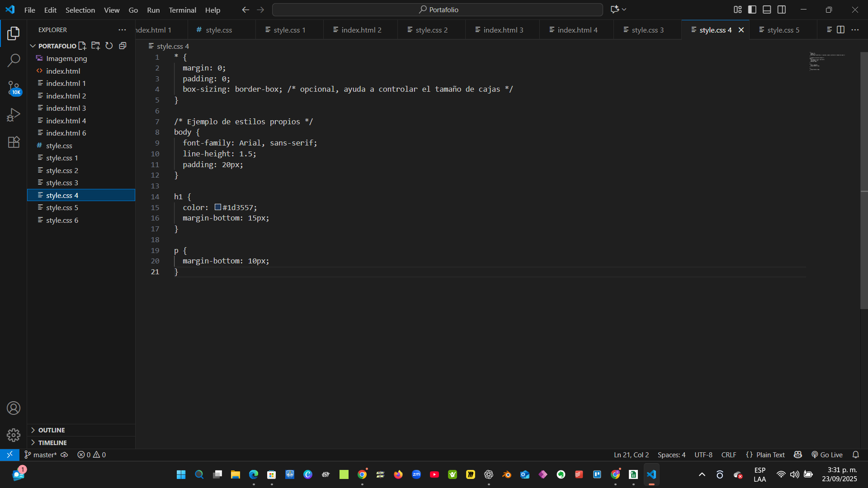
Task: Click UTF-8 encoding in status bar
Action: (x=703, y=455)
